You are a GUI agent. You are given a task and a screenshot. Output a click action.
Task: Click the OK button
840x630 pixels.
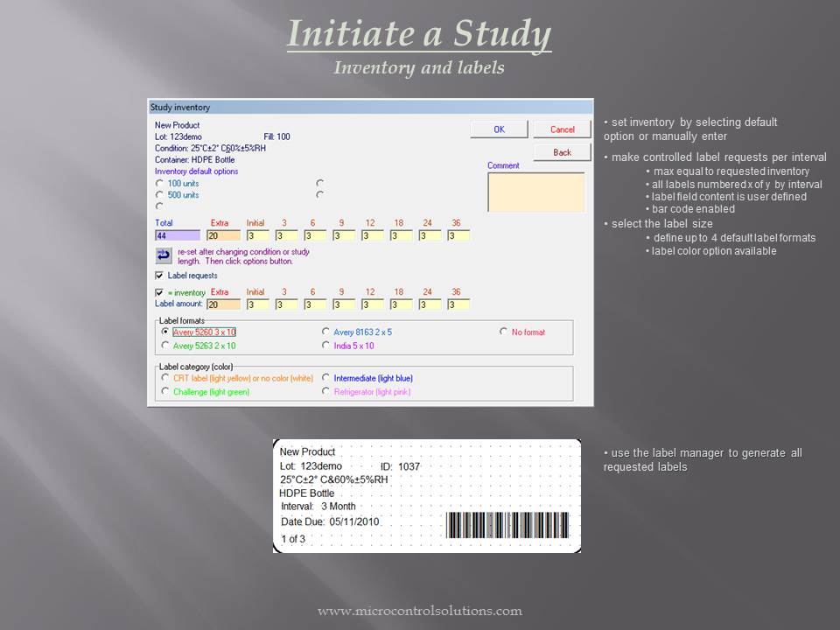coord(498,129)
